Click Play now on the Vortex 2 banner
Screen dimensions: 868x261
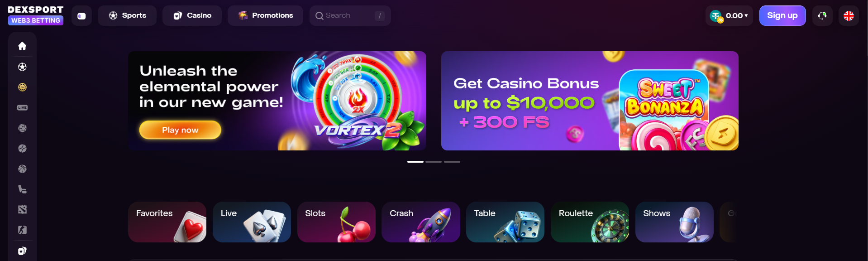pos(180,130)
